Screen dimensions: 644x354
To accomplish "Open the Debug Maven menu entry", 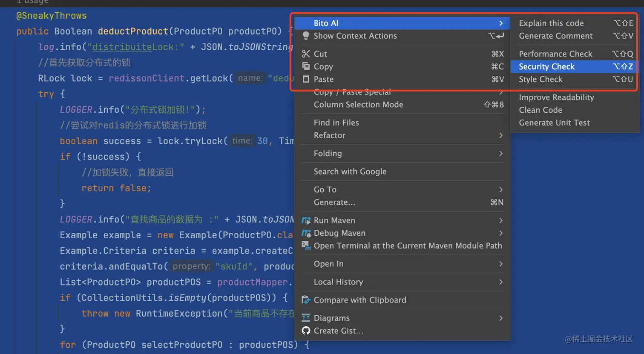I will pyautogui.click(x=402, y=233).
